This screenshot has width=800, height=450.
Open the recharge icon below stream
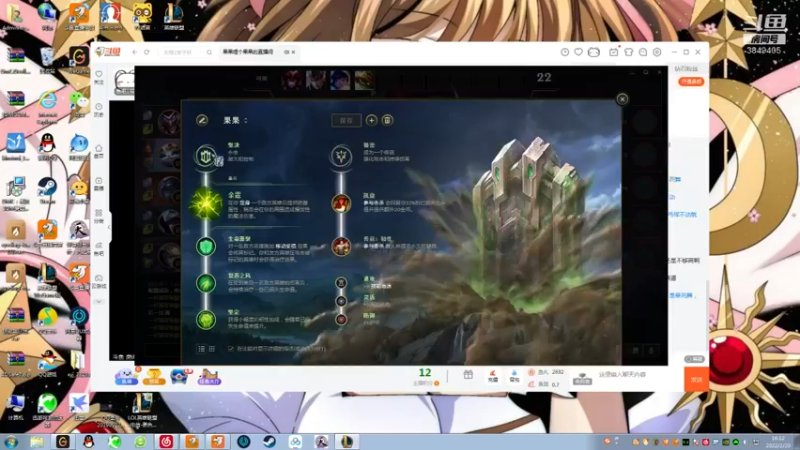(x=493, y=376)
